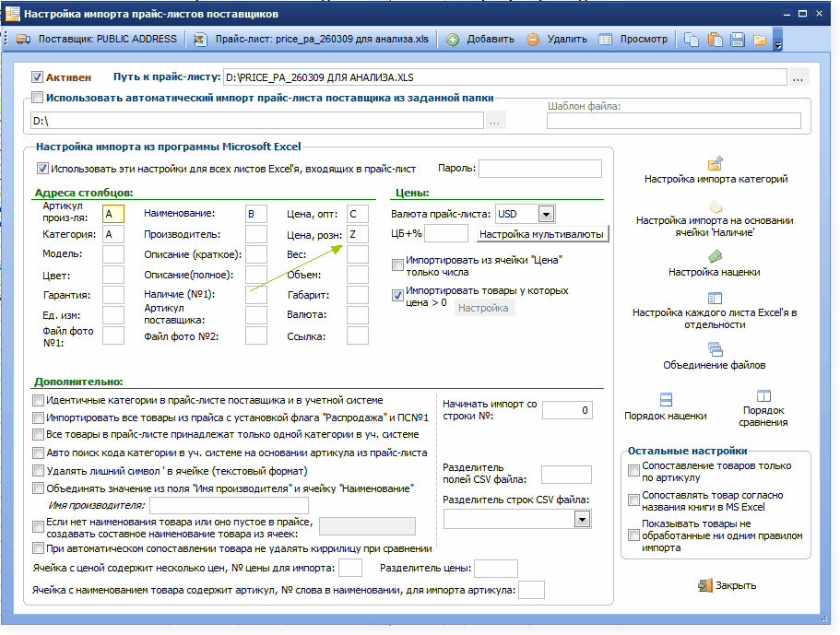Click Начинать импорт со строки № field
Screen dimensions: 840x635
567,410
